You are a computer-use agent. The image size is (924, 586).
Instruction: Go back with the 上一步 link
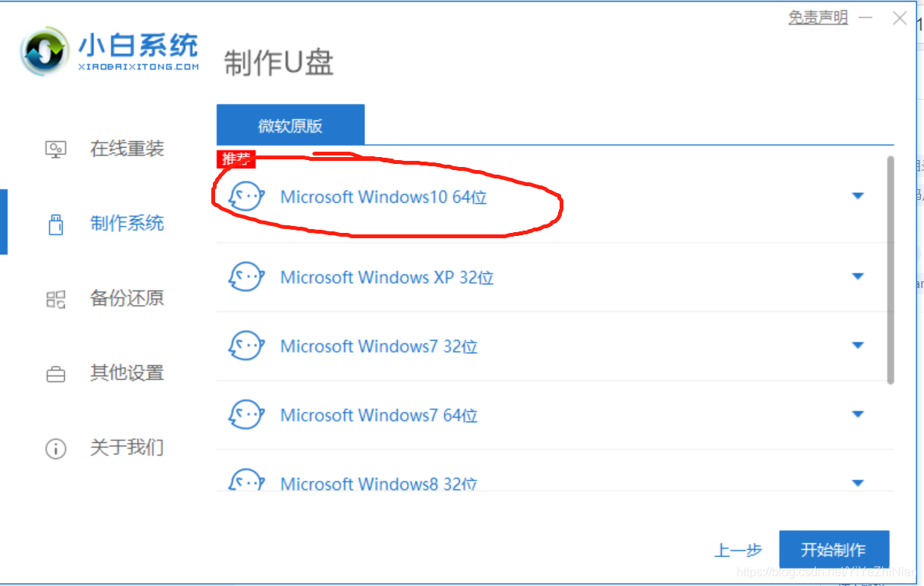click(x=738, y=550)
